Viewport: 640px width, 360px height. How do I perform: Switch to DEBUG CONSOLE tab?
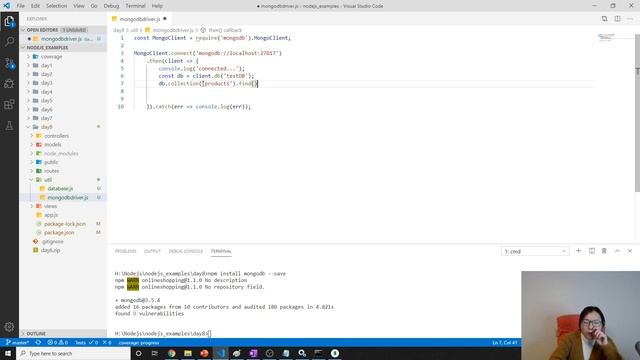pos(186,251)
